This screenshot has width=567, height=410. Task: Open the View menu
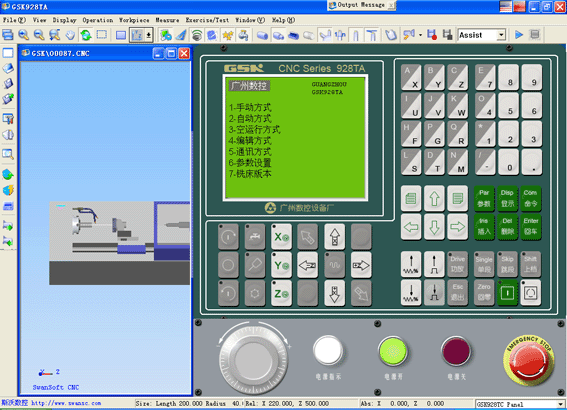coord(39,20)
